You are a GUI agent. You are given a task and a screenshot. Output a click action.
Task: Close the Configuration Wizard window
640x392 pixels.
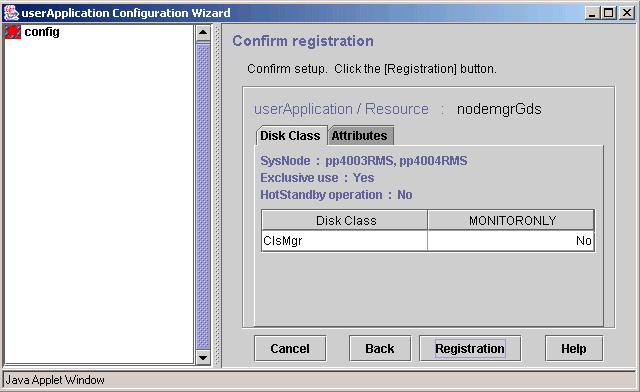click(627, 13)
